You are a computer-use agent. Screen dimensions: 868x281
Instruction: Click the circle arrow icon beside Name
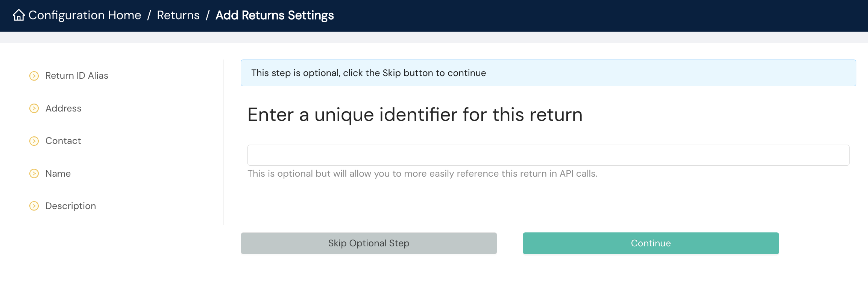point(34,174)
